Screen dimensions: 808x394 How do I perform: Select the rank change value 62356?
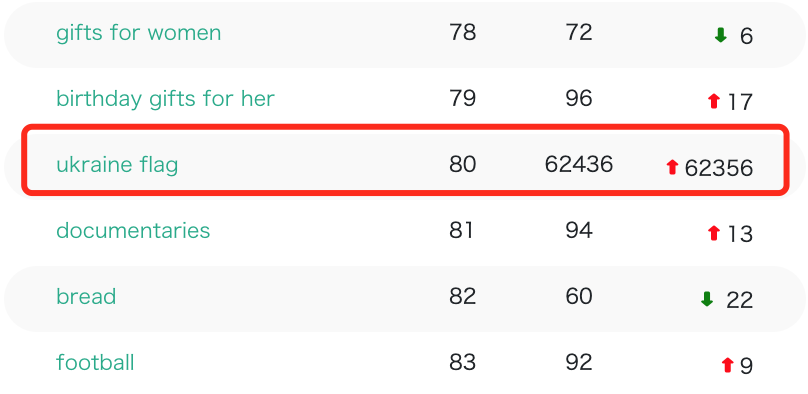[719, 168]
